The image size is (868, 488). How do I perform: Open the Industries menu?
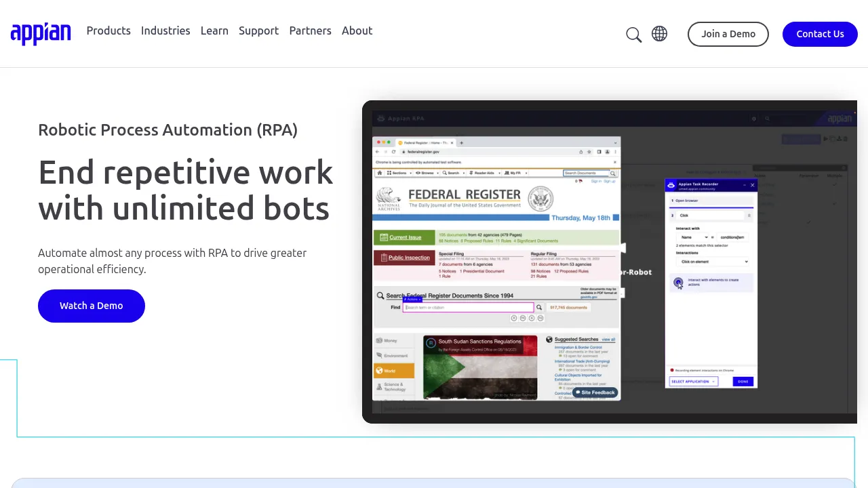click(165, 30)
